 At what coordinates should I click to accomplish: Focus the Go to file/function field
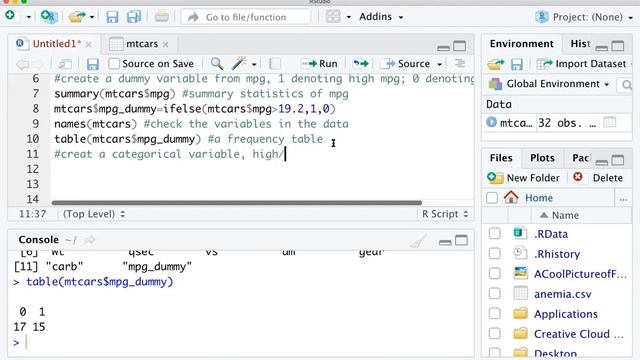tap(246, 17)
